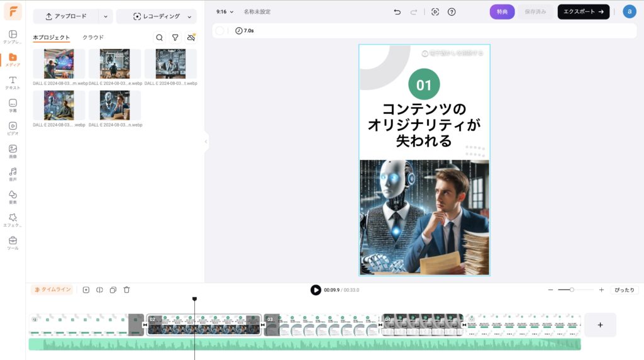644x360 pixels.
Task: Open the テキスト (Text) panel in sidebar
Action: click(x=13, y=82)
